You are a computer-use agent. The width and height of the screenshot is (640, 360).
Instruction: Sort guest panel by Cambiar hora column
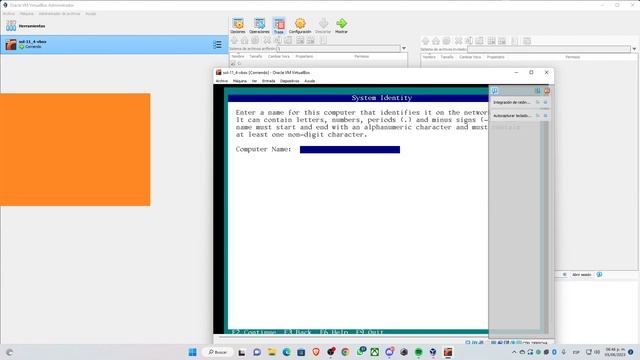(x=470, y=57)
